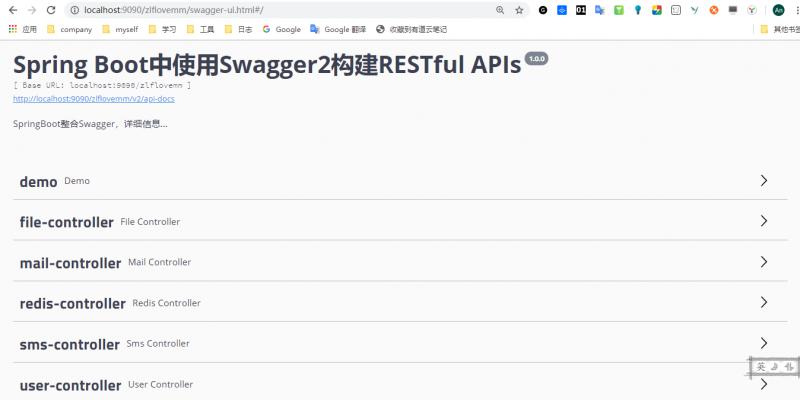Open the multicolored puzzle extension icon
800x400 pixels.
(x=657, y=10)
